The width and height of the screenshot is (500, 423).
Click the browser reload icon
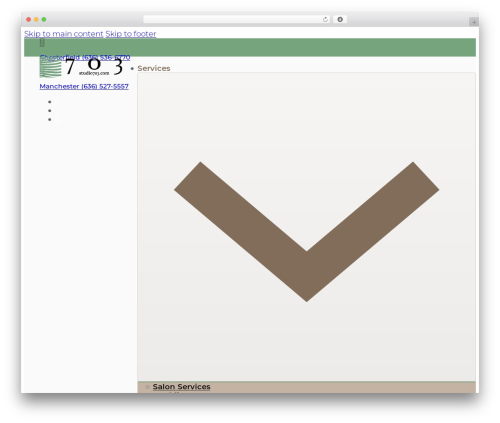pos(325,19)
